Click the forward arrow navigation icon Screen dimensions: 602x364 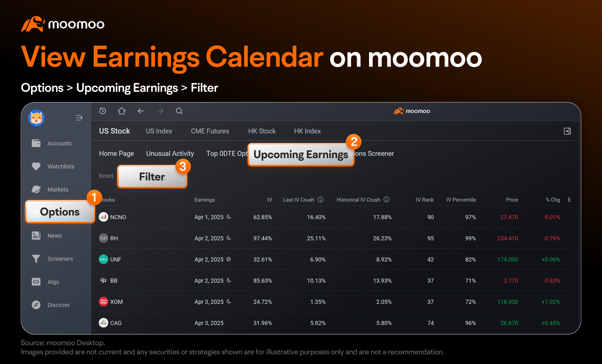click(x=160, y=111)
